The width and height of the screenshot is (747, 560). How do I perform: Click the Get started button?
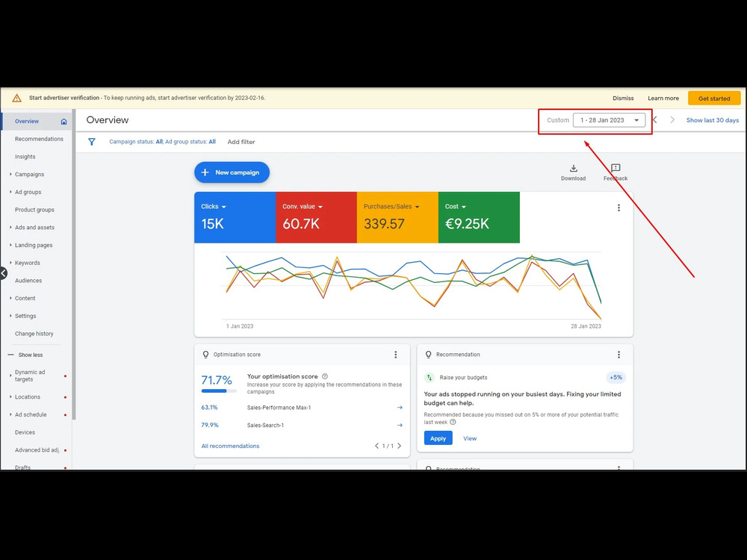click(x=714, y=99)
